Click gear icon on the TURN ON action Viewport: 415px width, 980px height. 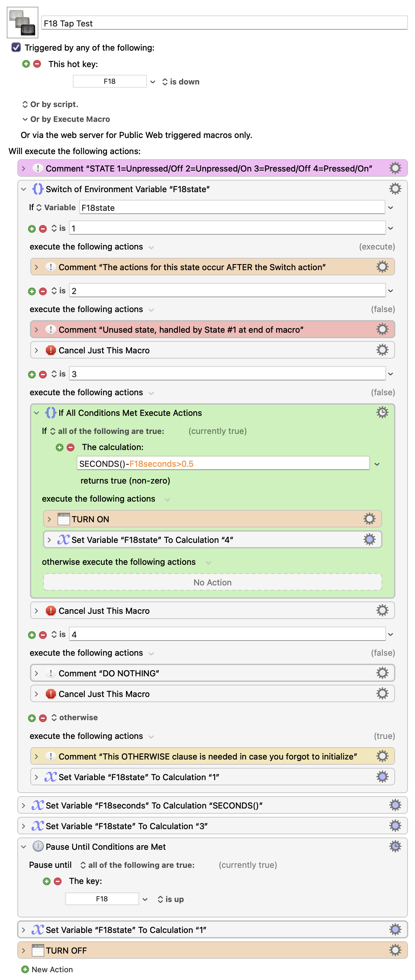(x=369, y=519)
